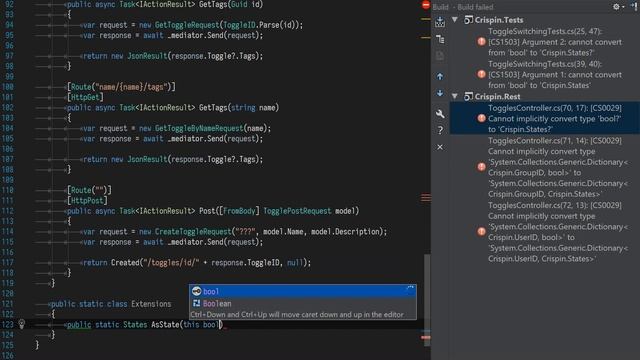Click 'JsonResult' on line 107

[x=147, y=159]
